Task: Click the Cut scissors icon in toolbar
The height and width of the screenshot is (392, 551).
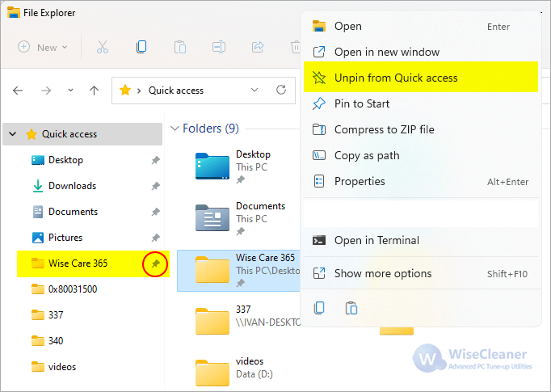Action: pos(103,47)
